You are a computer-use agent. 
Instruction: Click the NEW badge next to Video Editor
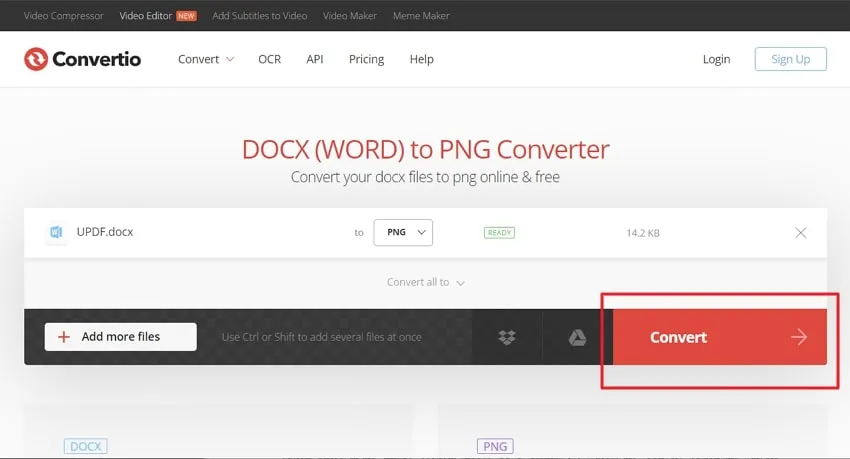pyautogui.click(x=186, y=16)
